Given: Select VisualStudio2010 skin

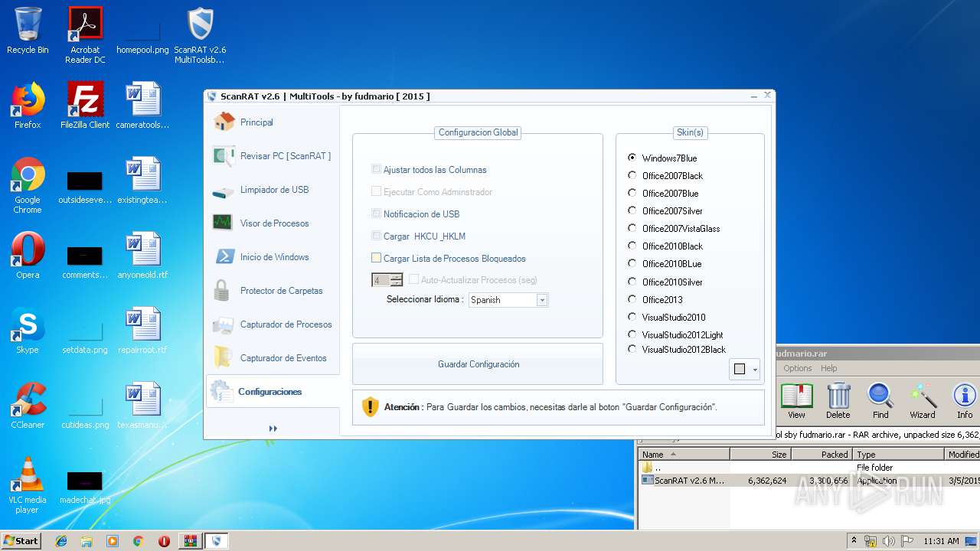Looking at the screenshot, I should click(x=632, y=317).
